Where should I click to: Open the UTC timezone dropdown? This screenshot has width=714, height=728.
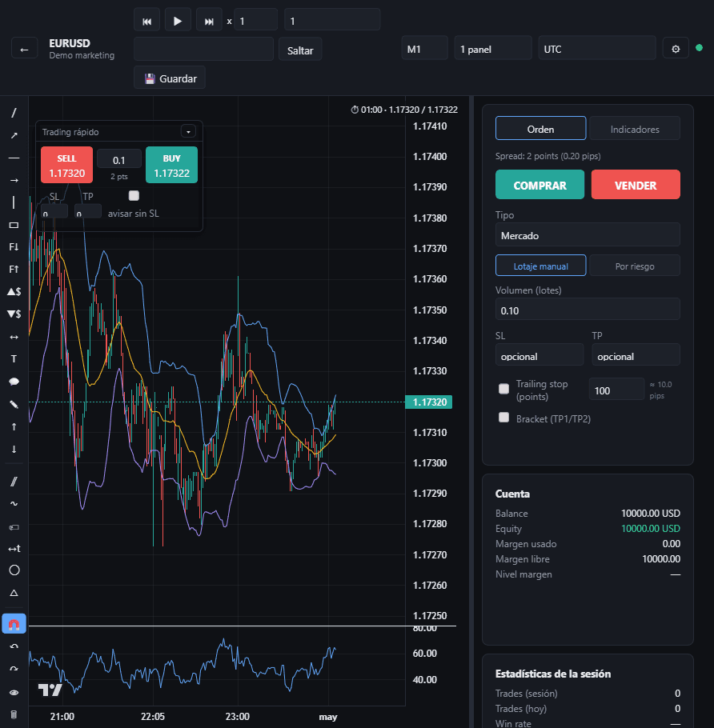pyautogui.click(x=597, y=48)
